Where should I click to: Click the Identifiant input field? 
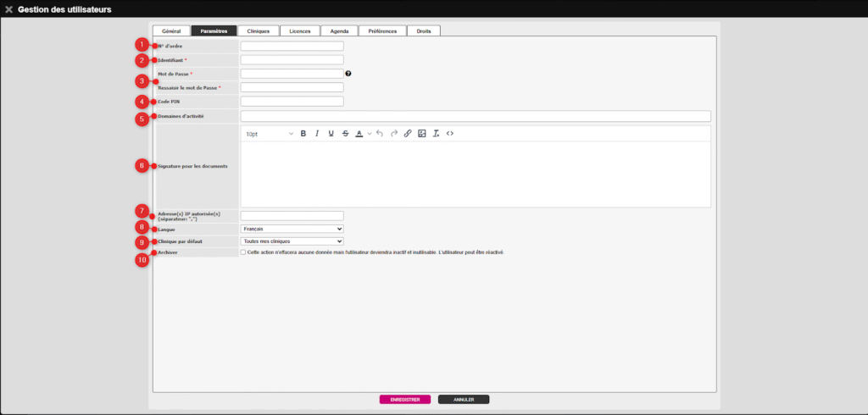(292, 60)
